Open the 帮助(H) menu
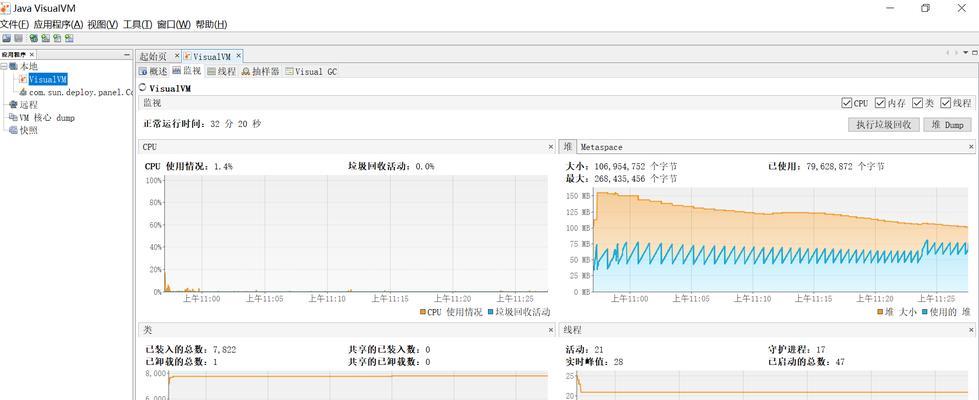The height and width of the screenshot is (400, 979). [211, 24]
